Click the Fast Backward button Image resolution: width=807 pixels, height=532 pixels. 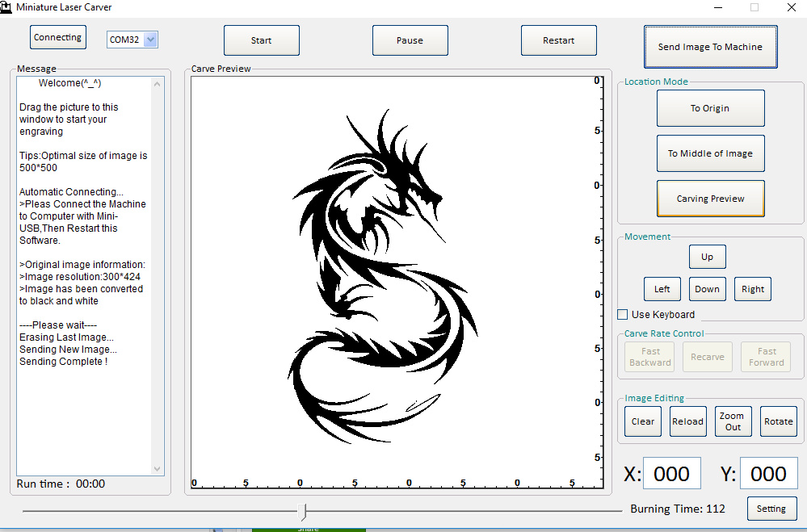coord(650,357)
